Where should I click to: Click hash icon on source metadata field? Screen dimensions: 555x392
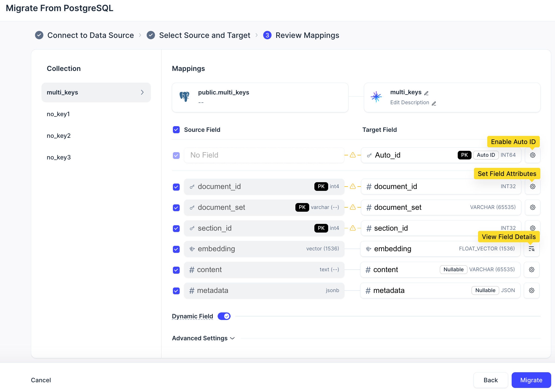coord(192,291)
